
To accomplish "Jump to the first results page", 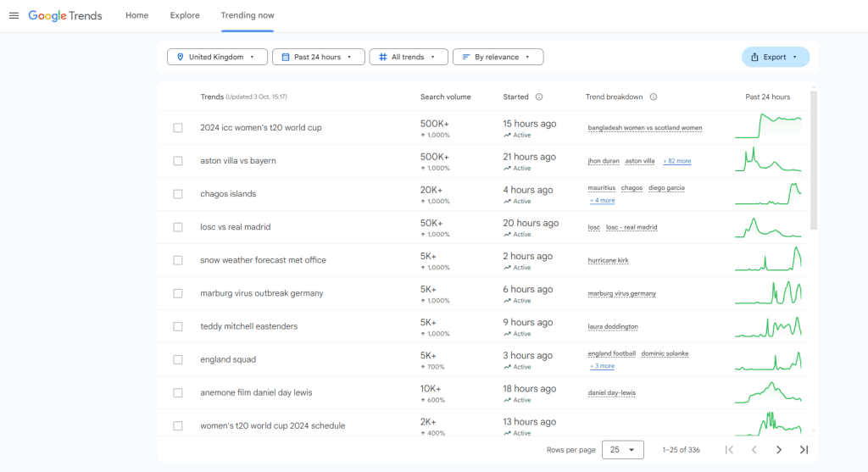I will (729, 450).
